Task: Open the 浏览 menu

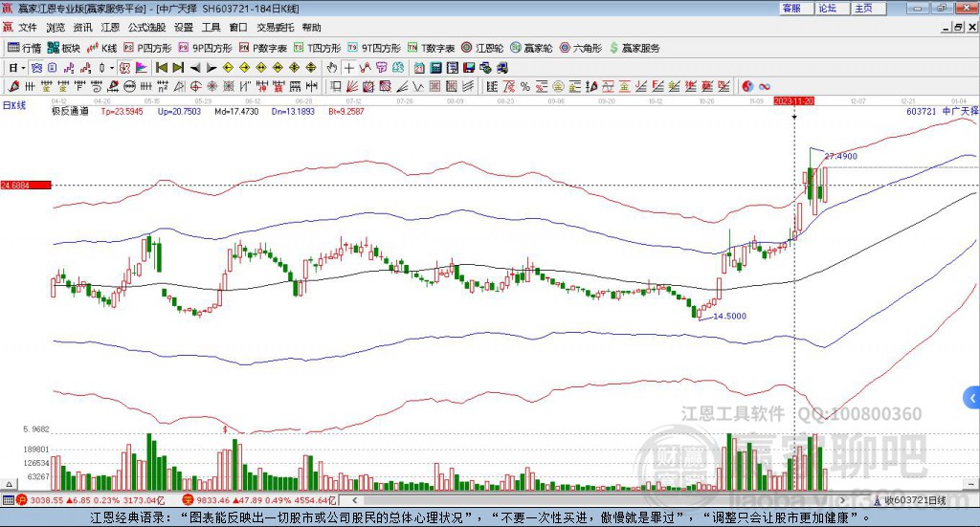Action: coord(56,28)
